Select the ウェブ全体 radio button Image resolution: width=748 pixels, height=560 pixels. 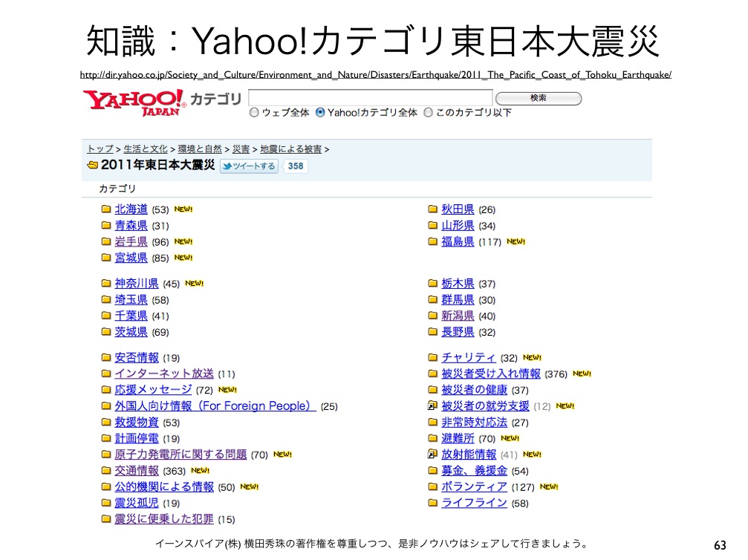click(x=254, y=113)
